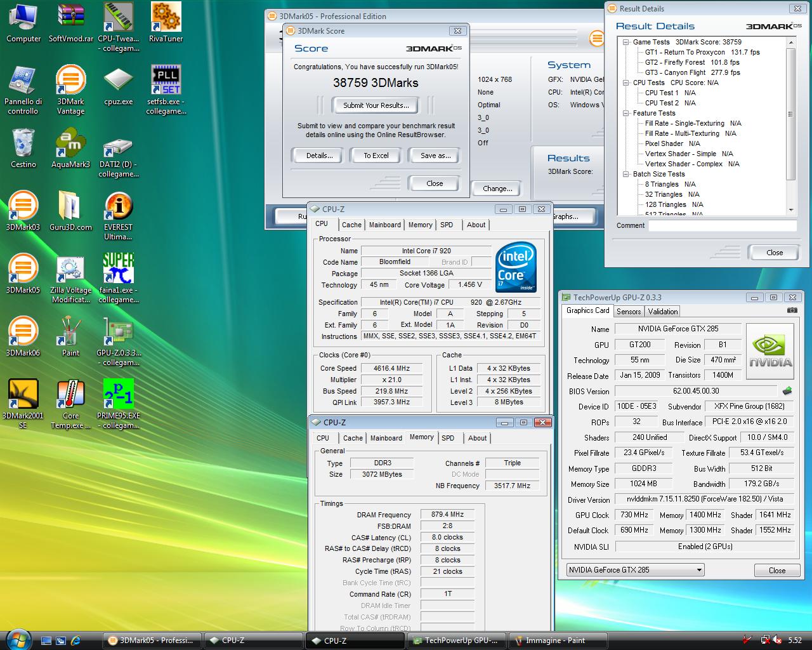Viewport: 812px width, 650px height.
Task: Click the BIOS save icon in GPU-Z
Action: point(787,391)
